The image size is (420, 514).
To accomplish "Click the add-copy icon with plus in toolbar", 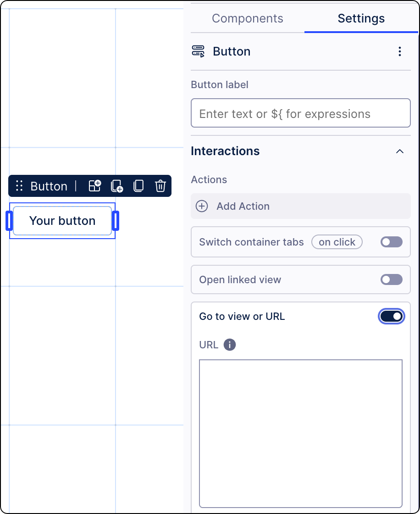I will (x=116, y=186).
